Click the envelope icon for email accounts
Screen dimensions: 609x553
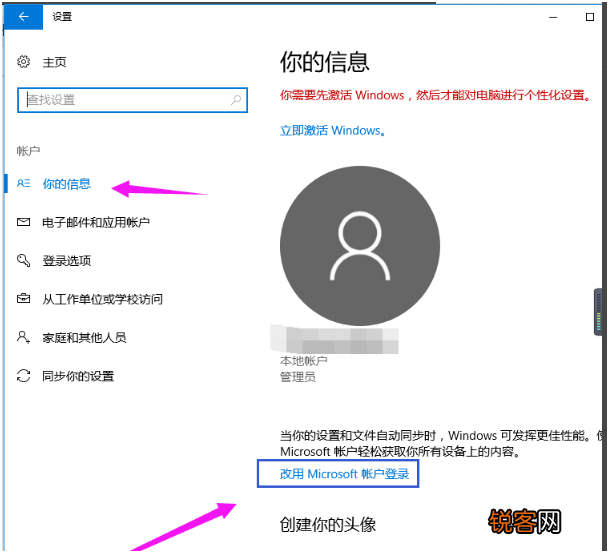tap(23, 222)
